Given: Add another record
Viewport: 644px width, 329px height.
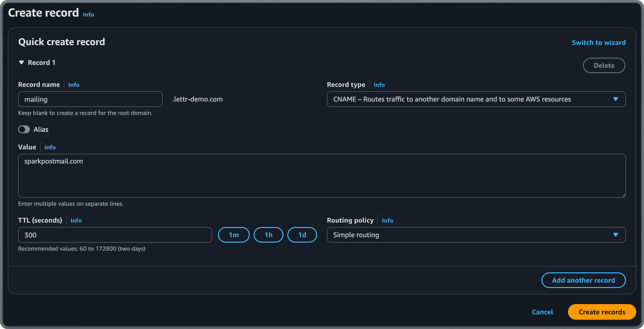Looking at the screenshot, I should [x=583, y=280].
